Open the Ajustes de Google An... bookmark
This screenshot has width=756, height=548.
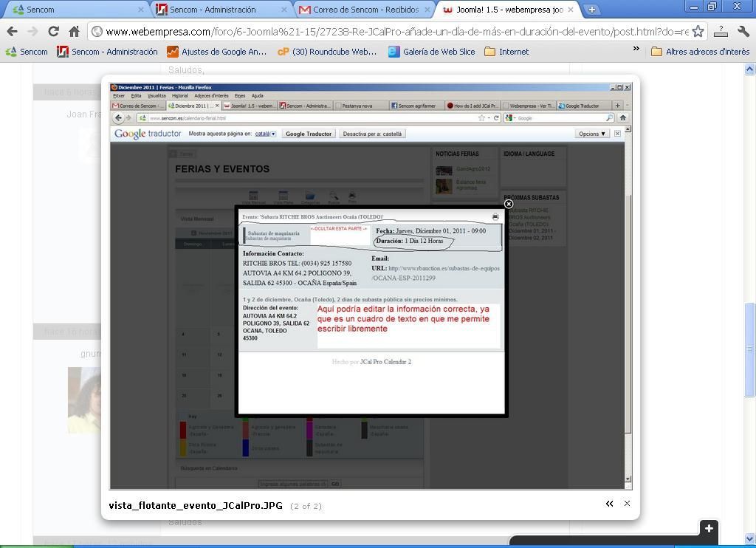click(216, 52)
